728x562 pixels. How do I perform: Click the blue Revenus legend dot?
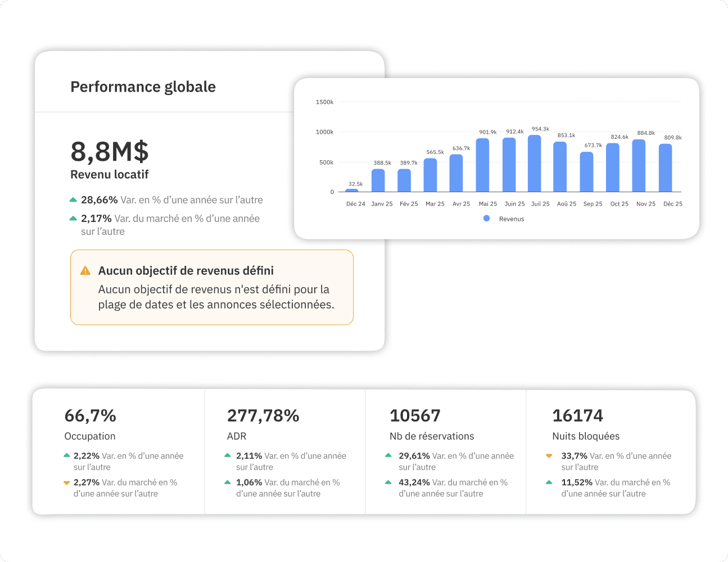(487, 219)
